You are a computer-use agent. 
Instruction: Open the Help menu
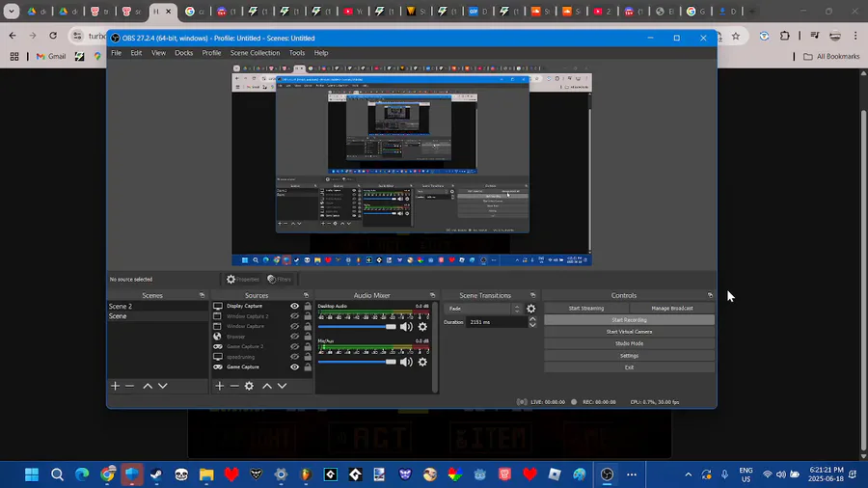point(321,53)
